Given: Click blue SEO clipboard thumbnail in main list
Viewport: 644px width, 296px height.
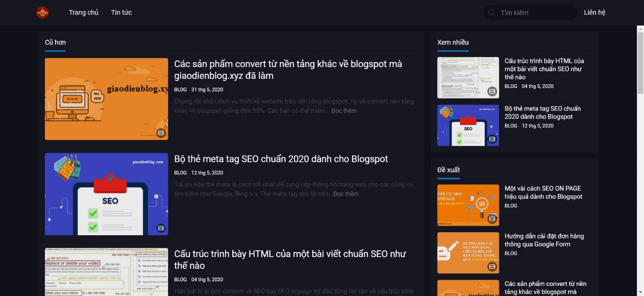Looking at the screenshot, I should pyautogui.click(x=106, y=194).
